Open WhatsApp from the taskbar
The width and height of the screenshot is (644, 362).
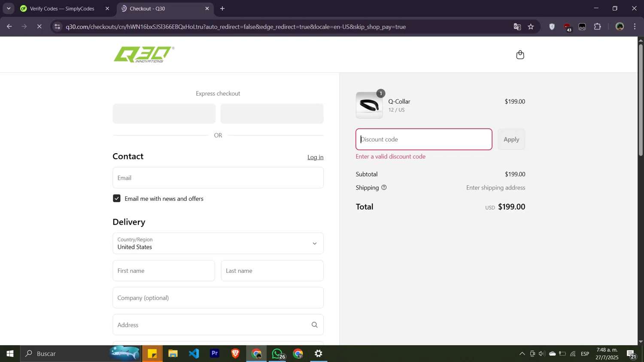point(278,354)
